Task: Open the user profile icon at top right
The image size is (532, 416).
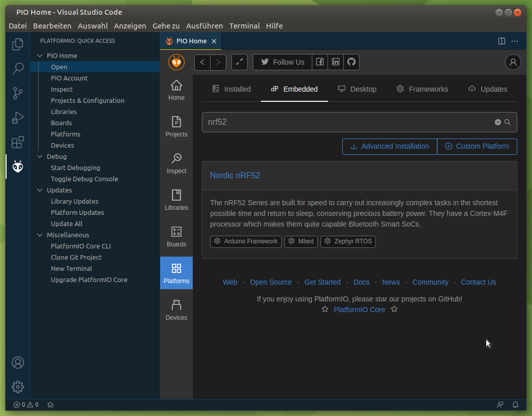Action: pos(513,62)
